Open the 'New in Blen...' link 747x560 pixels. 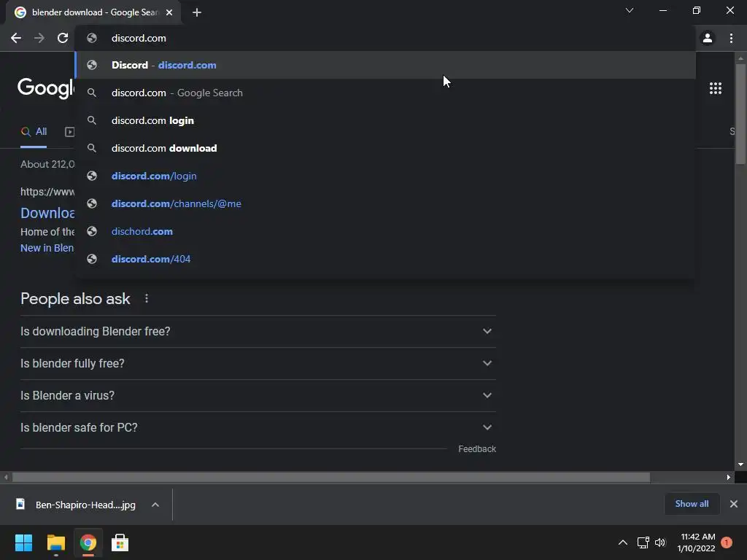point(47,248)
